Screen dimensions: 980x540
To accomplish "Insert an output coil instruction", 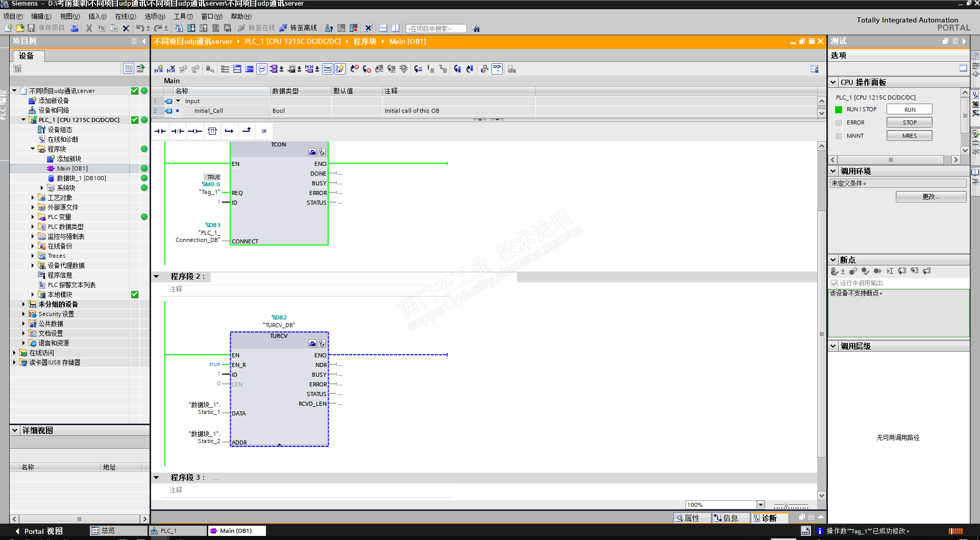I will click(195, 131).
